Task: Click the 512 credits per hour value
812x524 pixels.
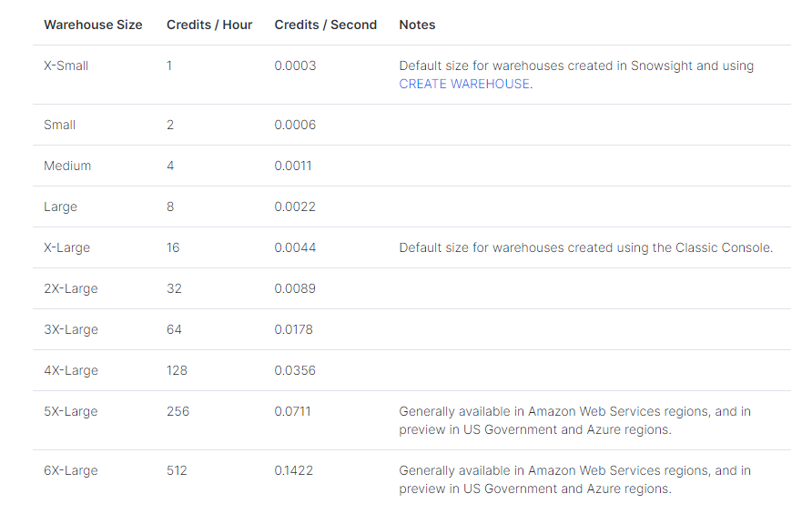Action: (177, 470)
